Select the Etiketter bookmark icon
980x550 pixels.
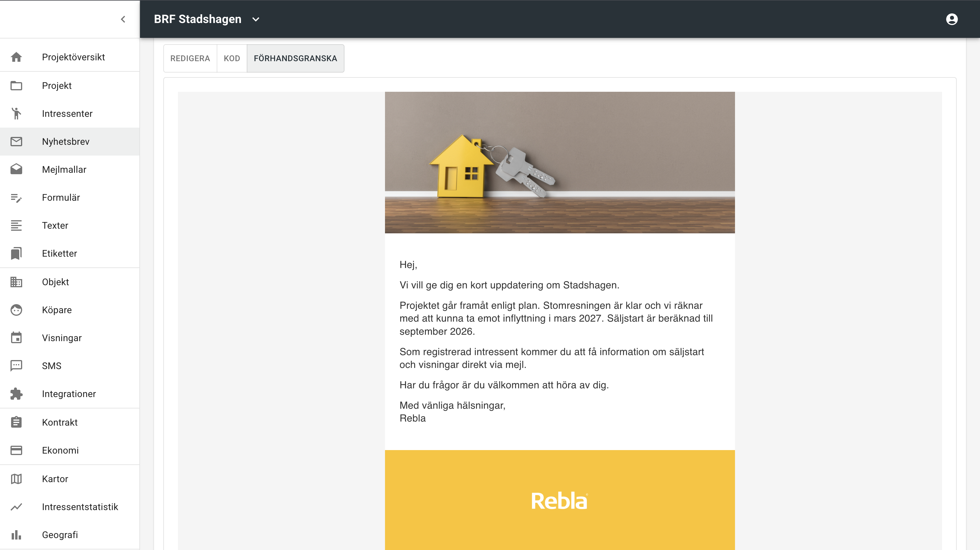[16, 253]
